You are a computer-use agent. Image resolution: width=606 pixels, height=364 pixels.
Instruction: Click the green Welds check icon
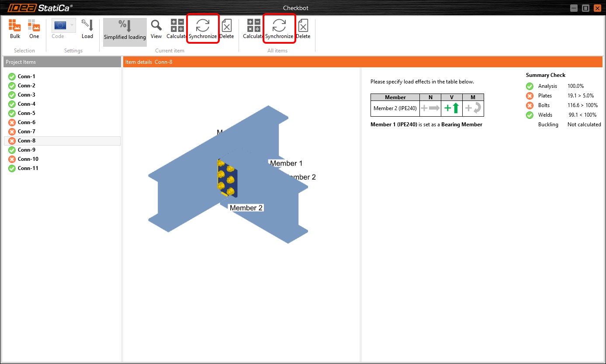tap(530, 115)
